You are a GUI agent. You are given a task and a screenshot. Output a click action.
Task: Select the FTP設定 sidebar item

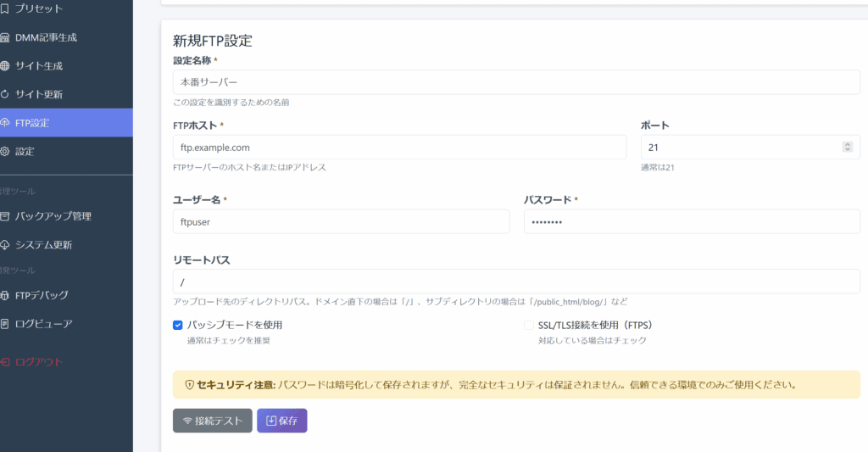66,122
